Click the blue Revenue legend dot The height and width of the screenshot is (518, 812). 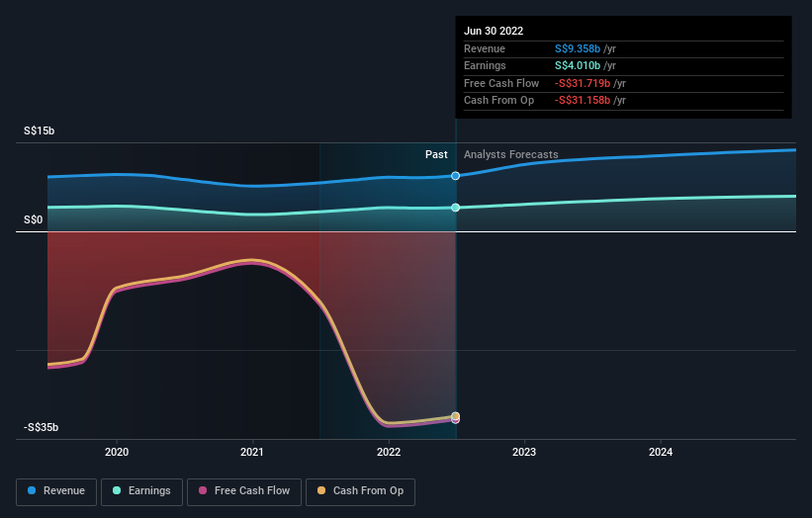pyautogui.click(x=32, y=490)
